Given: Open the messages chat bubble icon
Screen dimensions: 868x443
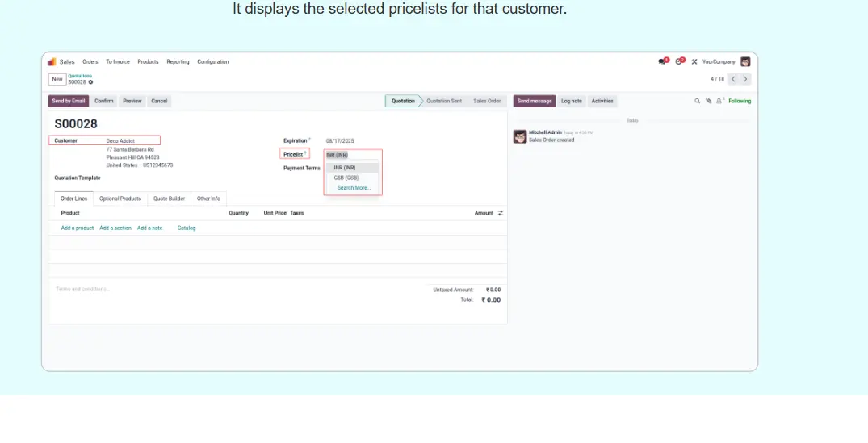Looking at the screenshot, I should pyautogui.click(x=663, y=61).
